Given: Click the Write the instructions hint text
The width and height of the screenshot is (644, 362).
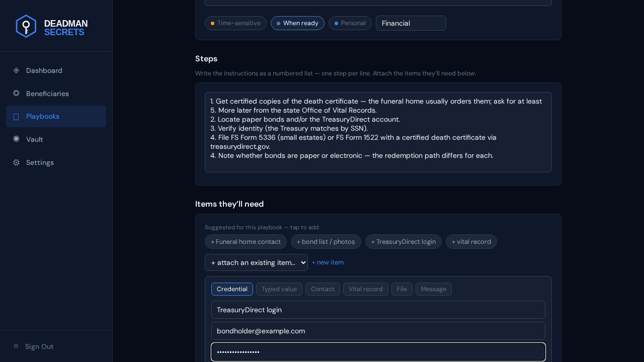Looking at the screenshot, I should tap(336, 73).
